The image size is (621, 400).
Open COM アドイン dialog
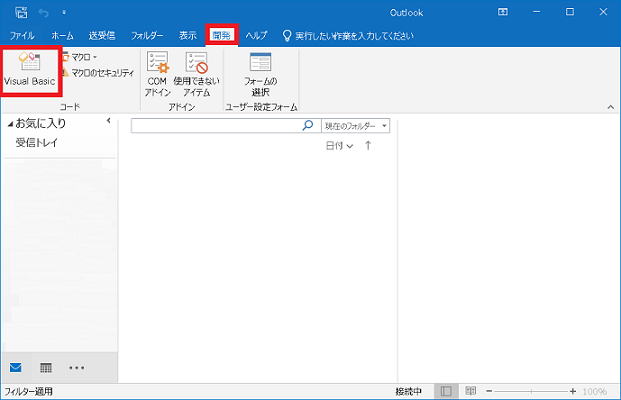158,74
